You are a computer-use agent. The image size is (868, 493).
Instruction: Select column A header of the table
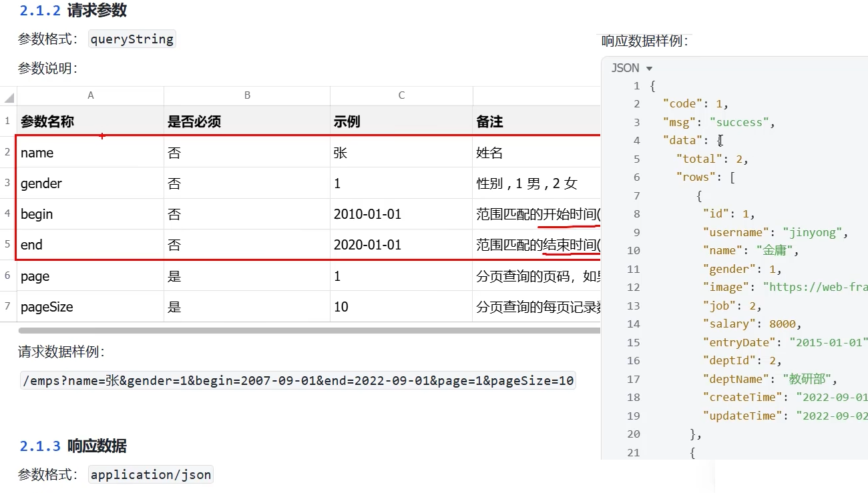coord(91,95)
